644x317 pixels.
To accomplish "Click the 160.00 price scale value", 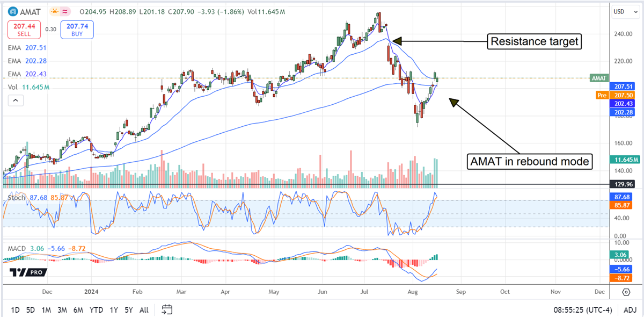I will [x=624, y=143].
